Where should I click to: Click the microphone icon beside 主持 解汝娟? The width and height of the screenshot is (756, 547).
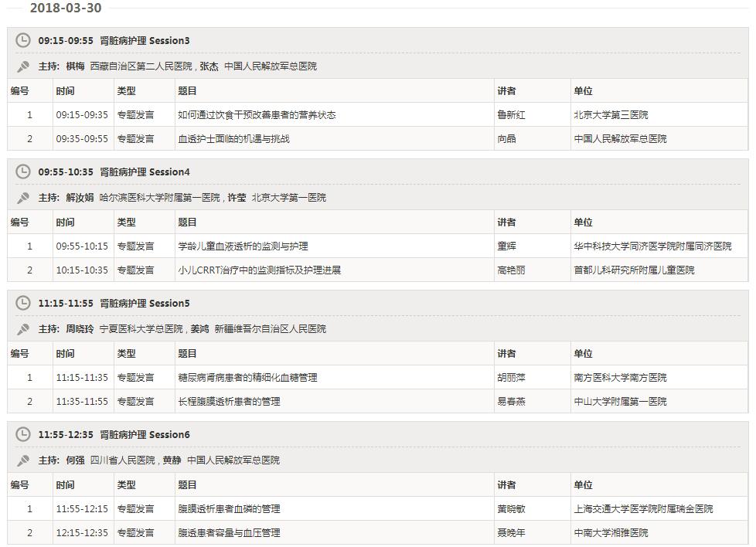[22, 197]
